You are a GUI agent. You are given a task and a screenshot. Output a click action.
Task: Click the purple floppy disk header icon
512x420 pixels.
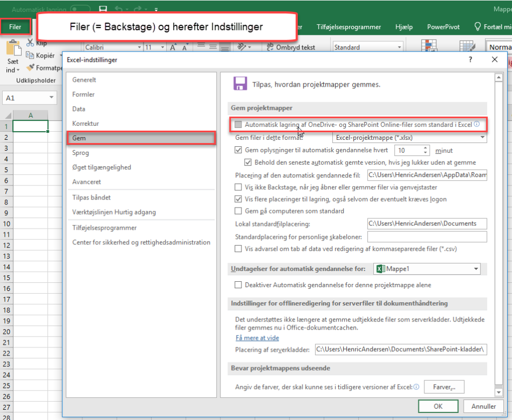pos(240,83)
